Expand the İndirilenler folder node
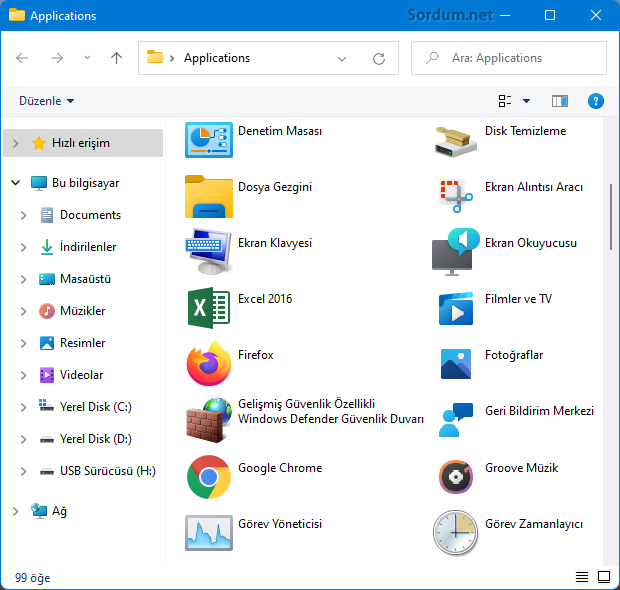620x590 pixels. [x=23, y=247]
